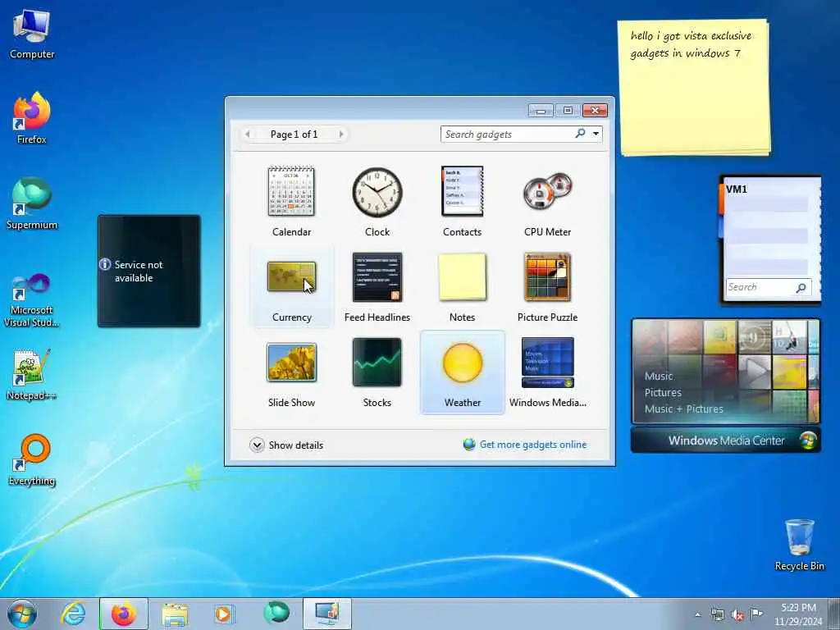
Task: Open the Computer desktop icon
Action: pyautogui.click(x=32, y=34)
